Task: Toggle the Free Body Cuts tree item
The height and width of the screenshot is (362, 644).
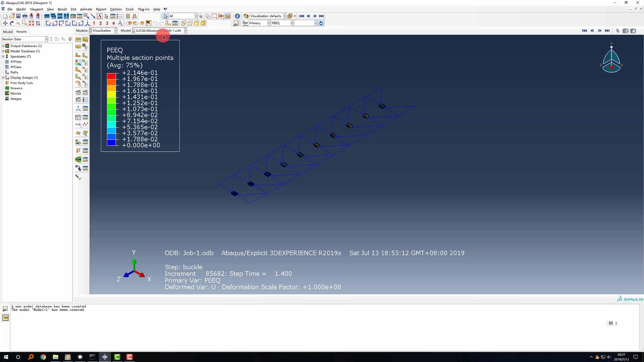Action: [21, 83]
